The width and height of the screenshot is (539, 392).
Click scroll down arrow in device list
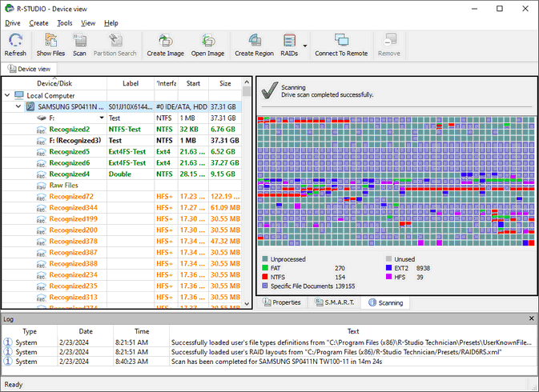[x=247, y=304]
